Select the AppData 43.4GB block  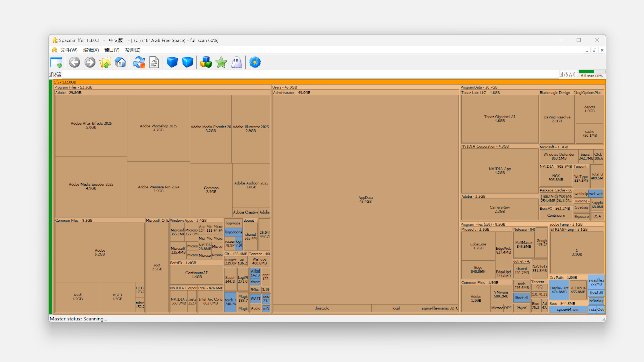pyautogui.click(x=365, y=199)
